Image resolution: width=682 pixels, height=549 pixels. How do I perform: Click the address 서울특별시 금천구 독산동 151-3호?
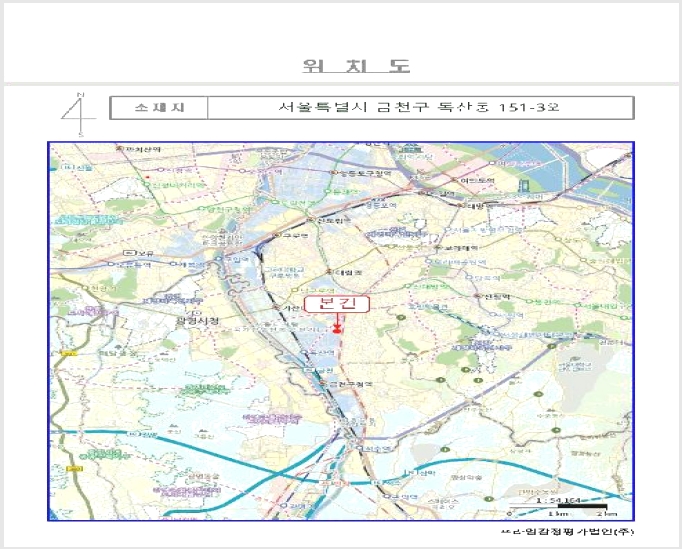[x=418, y=107]
